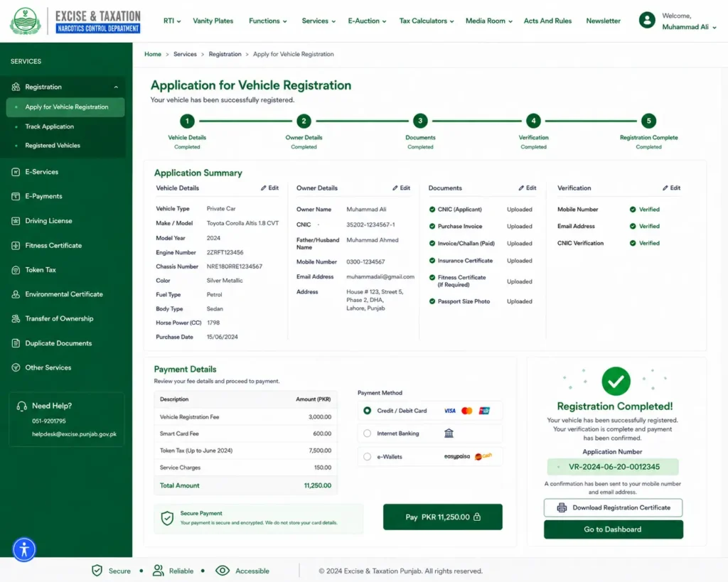Open the accessibility icon button
Image resolution: width=728 pixels, height=582 pixels.
(x=24, y=549)
